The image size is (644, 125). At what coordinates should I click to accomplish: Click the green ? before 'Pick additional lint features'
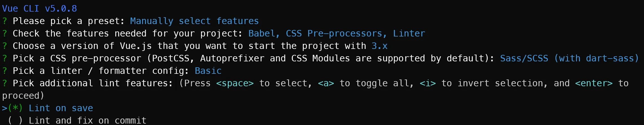point(5,83)
